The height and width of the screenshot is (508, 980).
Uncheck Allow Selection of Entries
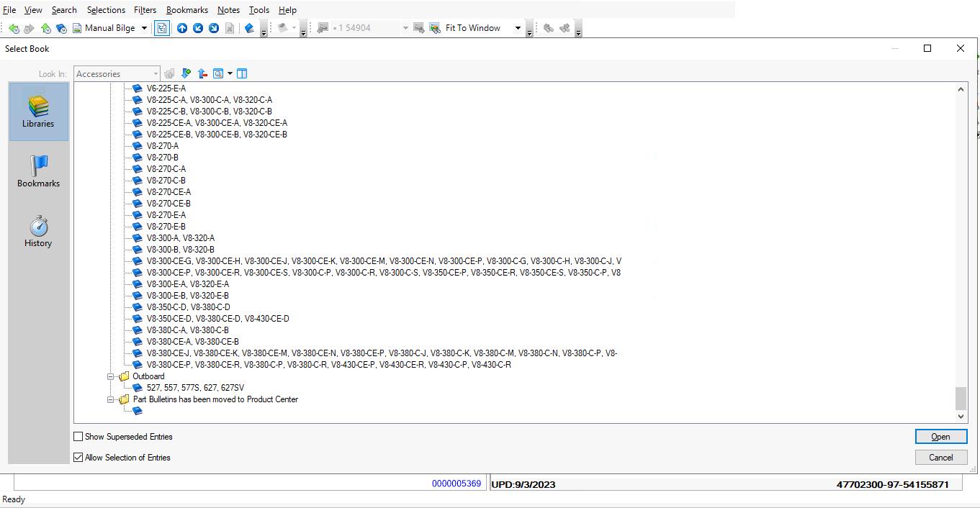(78, 458)
